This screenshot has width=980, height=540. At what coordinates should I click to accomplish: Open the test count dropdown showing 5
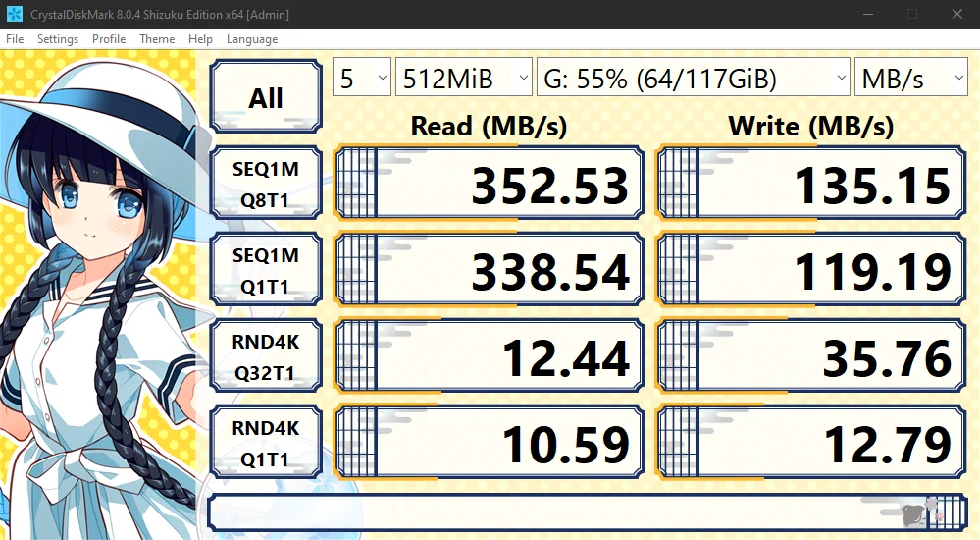pos(362,78)
